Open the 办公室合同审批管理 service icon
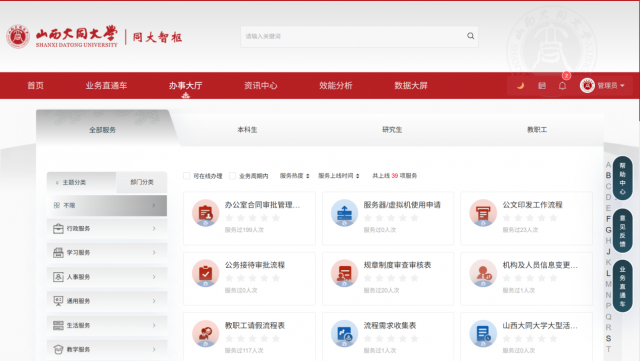640x361 pixels. [205, 213]
